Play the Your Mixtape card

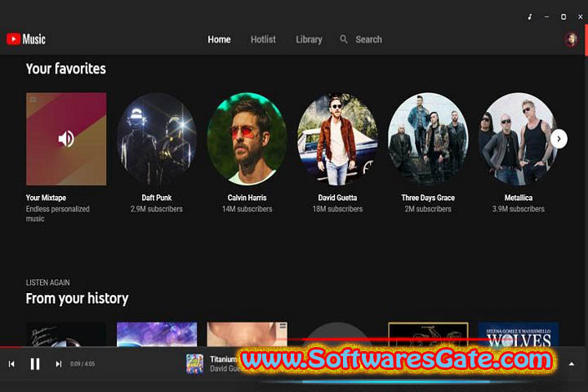pyautogui.click(x=66, y=139)
